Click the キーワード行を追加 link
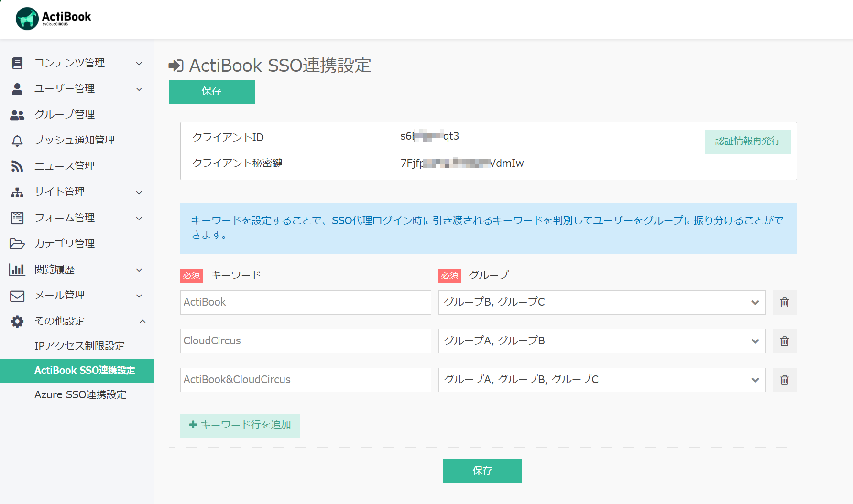Screen dimensions: 853x504 click(x=240, y=425)
